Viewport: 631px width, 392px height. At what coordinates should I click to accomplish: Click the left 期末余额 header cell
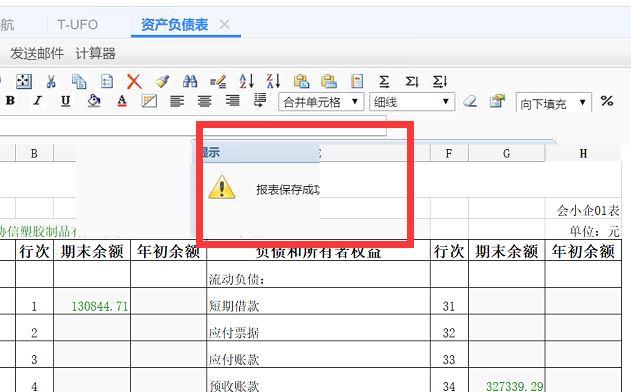click(x=92, y=251)
